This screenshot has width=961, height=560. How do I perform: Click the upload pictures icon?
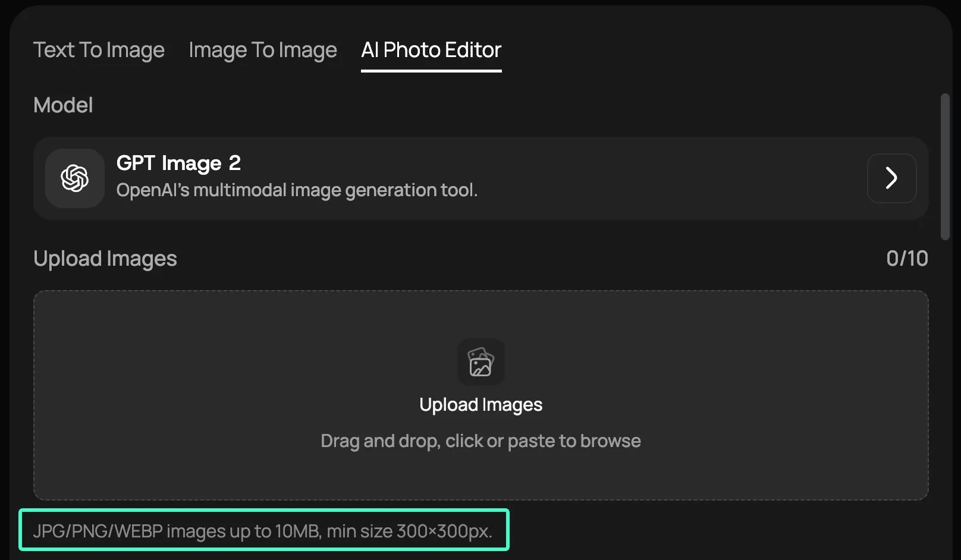[480, 362]
